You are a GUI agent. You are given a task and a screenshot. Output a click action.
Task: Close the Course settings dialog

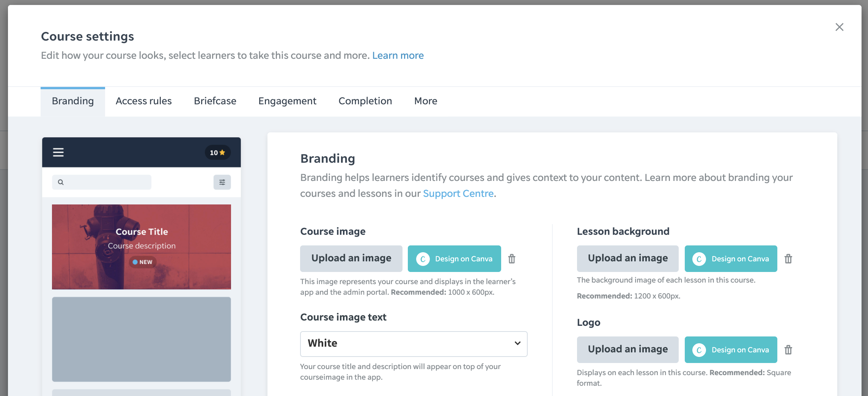click(839, 27)
